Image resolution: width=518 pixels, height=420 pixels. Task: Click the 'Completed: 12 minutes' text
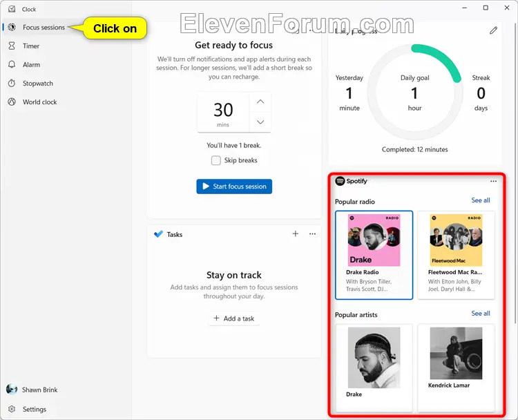click(x=415, y=149)
